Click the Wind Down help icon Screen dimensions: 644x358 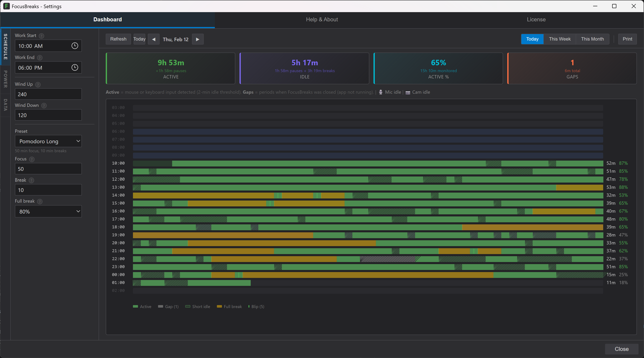point(44,105)
